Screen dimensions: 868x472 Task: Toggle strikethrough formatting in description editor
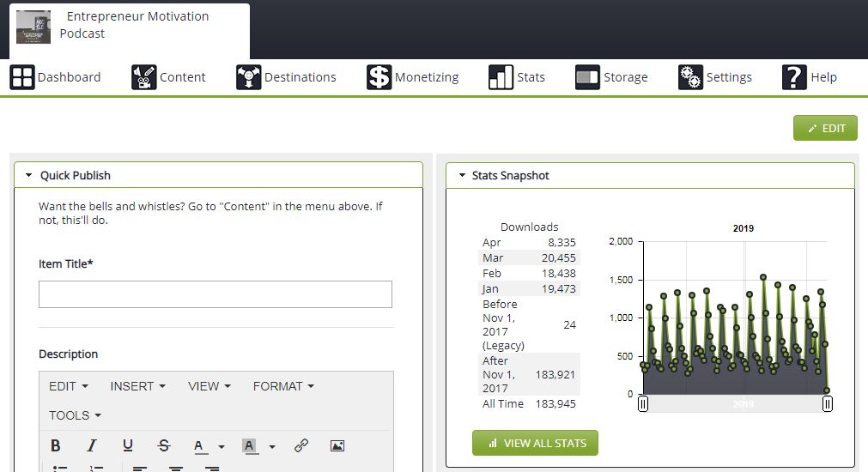click(164, 445)
